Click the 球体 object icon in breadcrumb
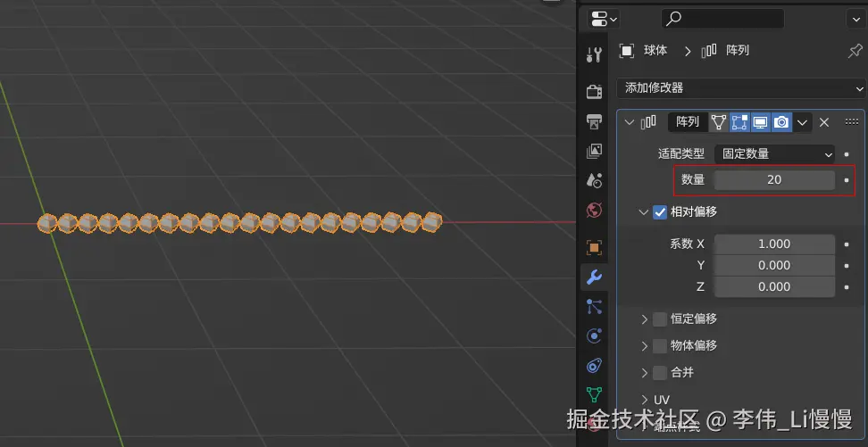 [627, 51]
